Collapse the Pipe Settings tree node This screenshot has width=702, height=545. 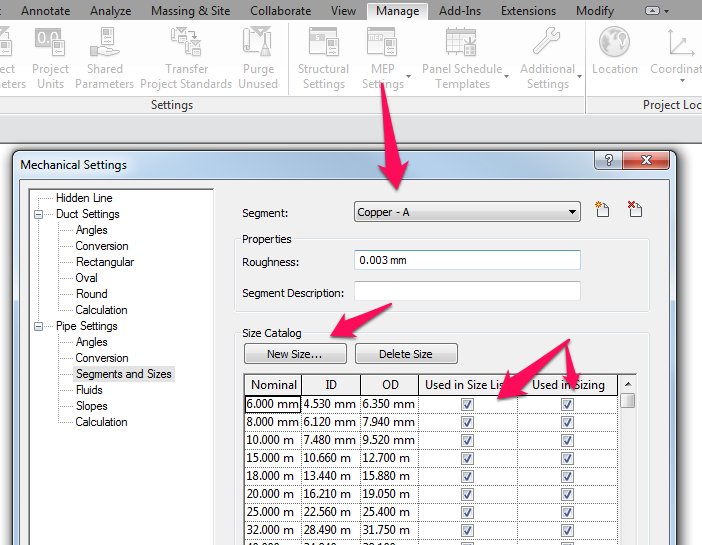click(x=39, y=326)
